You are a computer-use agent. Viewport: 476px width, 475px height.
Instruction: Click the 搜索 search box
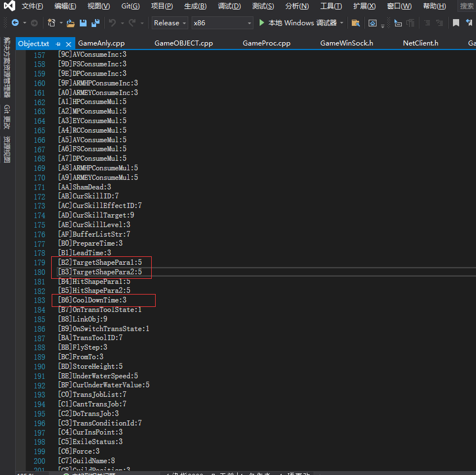pos(466,6)
